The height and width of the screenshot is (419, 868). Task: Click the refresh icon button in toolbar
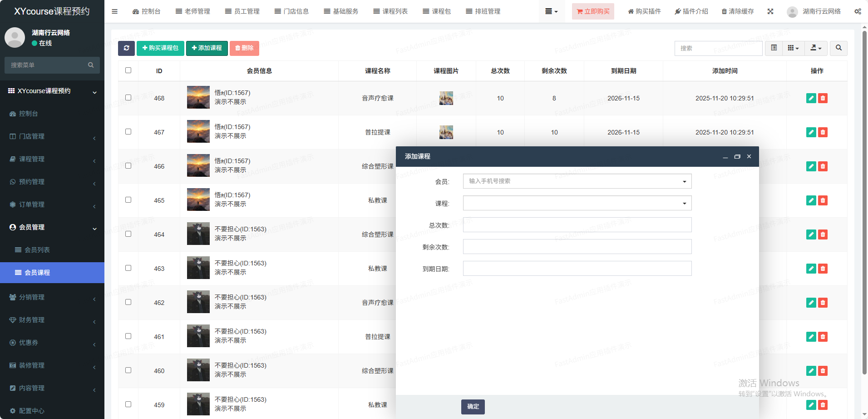point(126,48)
